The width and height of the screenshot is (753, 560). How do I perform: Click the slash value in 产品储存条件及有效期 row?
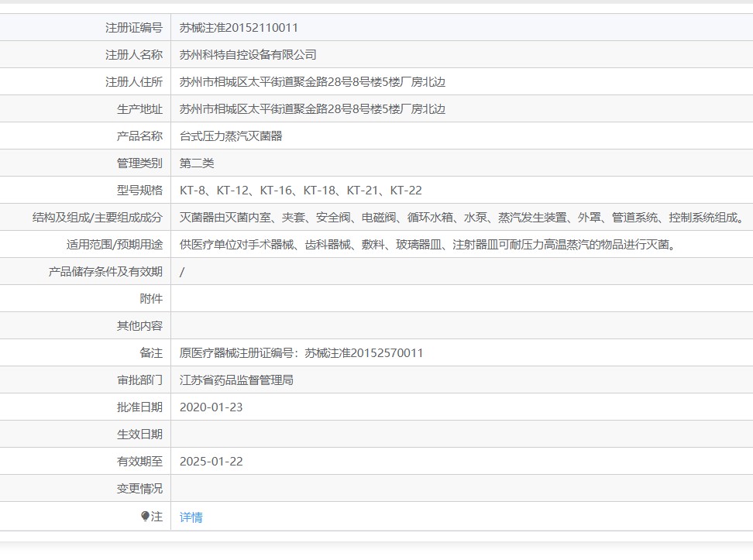182,272
